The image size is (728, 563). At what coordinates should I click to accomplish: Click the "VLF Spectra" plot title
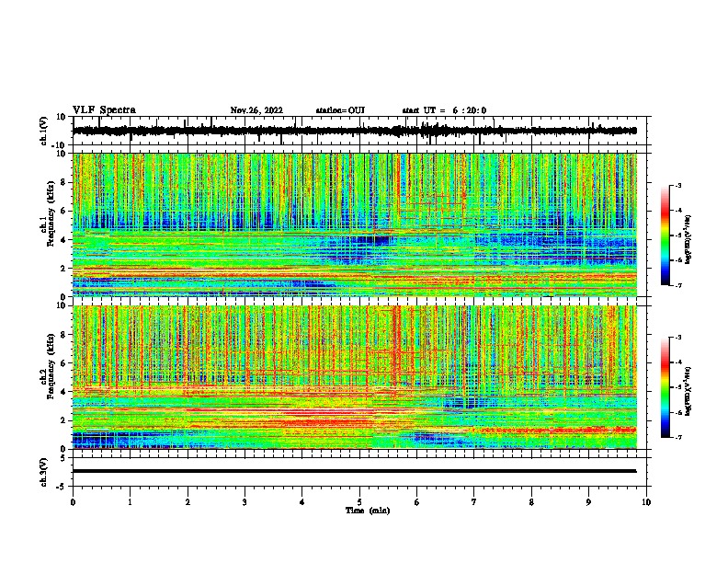point(104,110)
